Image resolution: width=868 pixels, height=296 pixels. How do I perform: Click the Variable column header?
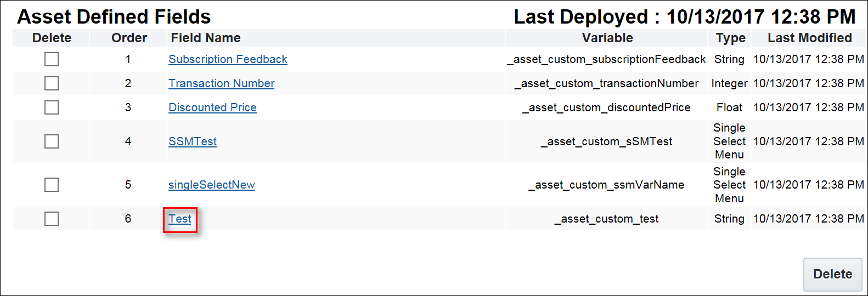pos(607,38)
